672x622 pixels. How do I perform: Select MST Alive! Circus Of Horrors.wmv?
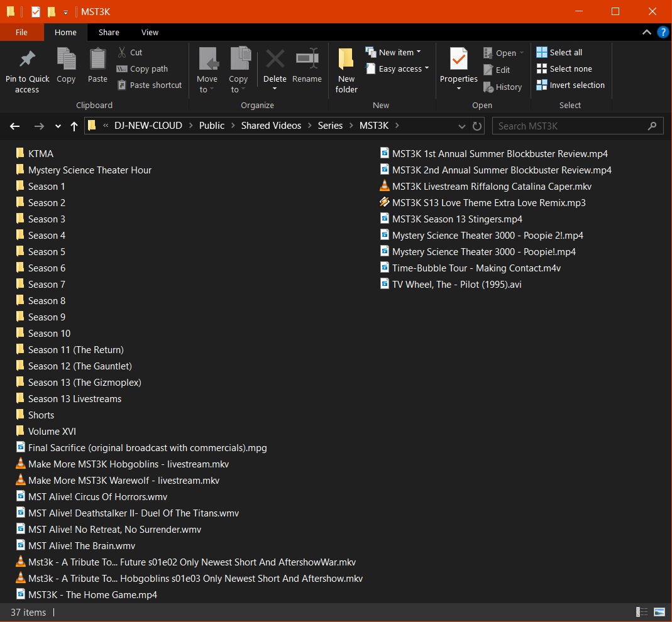tap(91, 496)
